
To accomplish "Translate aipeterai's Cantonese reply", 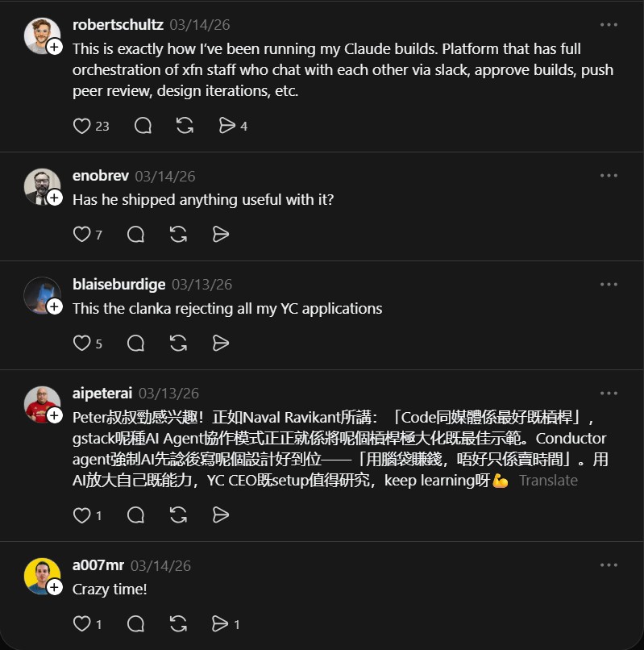I will pos(549,480).
